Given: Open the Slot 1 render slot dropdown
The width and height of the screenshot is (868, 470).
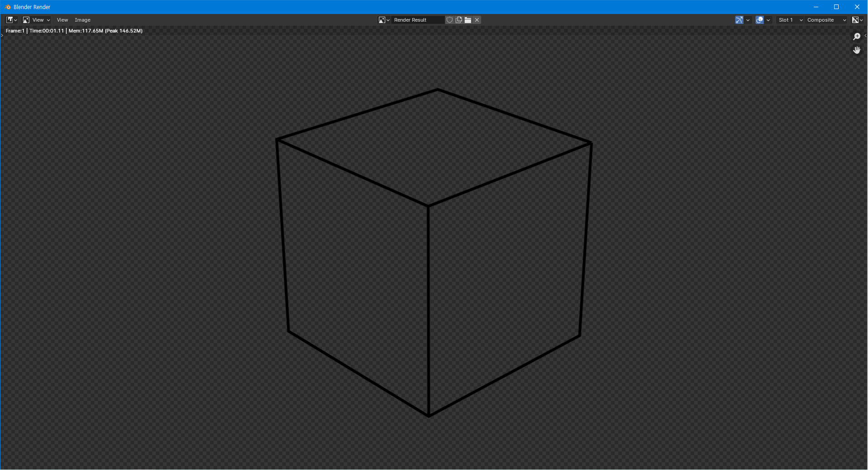Looking at the screenshot, I should (790, 20).
